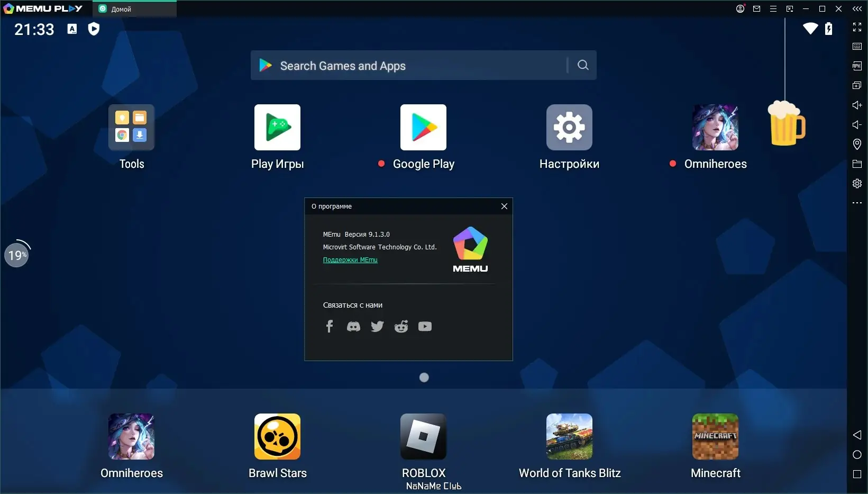The image size is (868, 494).
Task: Open the mail messages icon
Action: pos(757,8)
